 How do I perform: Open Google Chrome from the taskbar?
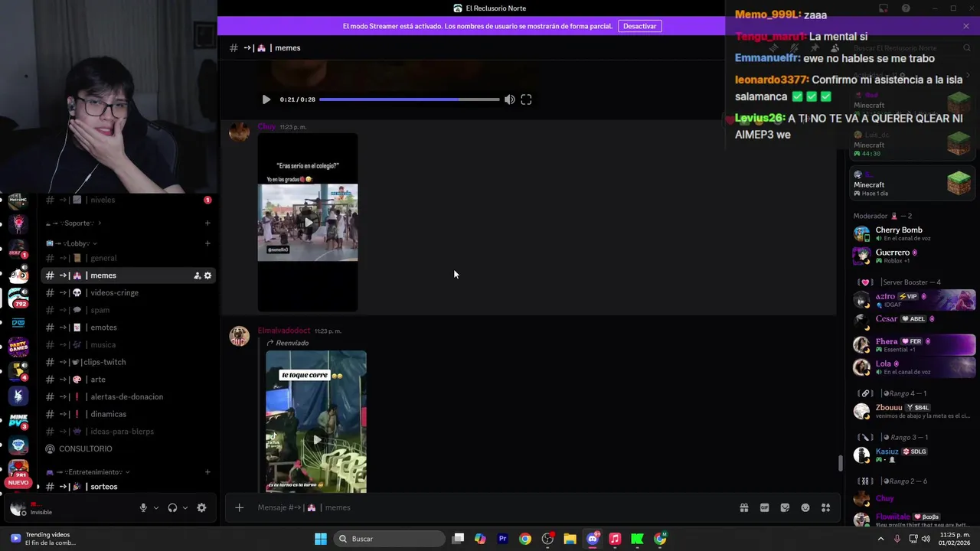(x=524, y=539)
